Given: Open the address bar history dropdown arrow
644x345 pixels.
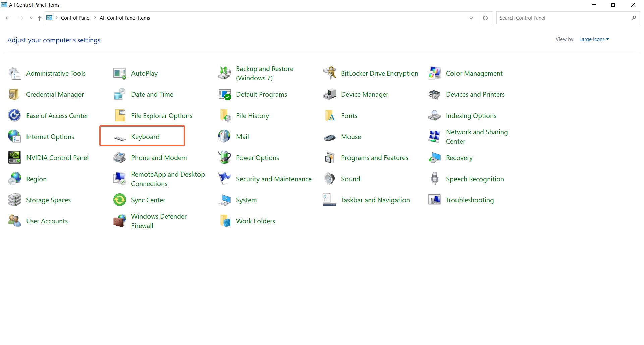Looking at the screenshot, I should (471, 18).
